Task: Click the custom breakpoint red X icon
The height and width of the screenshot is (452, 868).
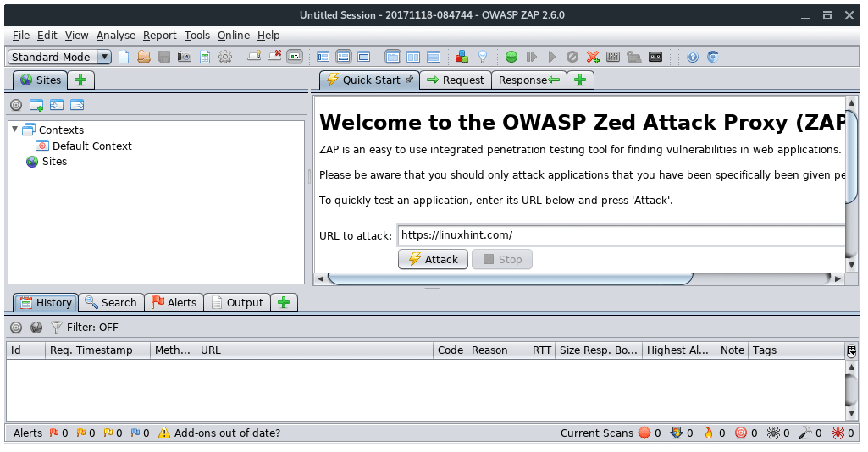Action: click(x=593, y=57)
